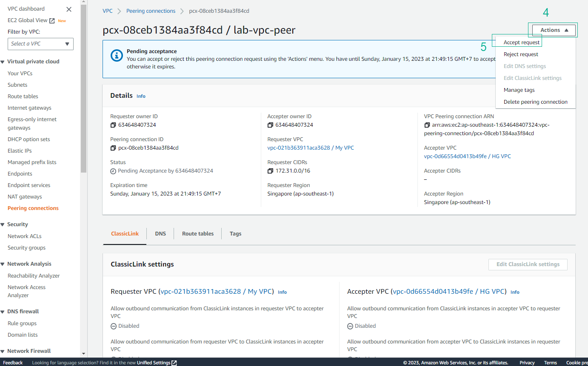Image resolution: width=588 pixels, height=366 pixels.
Task: Open Info link next to Accepter VPC heading
Action: (515, 292)
